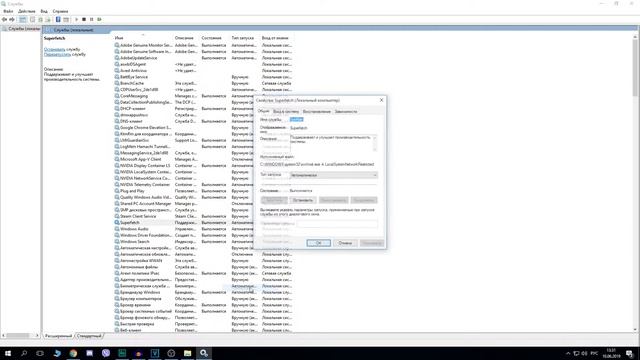This screenshot has width=640, height=360.
Task: Click the Остановить button in properties dialog
Action: click(x=303, y=200)
